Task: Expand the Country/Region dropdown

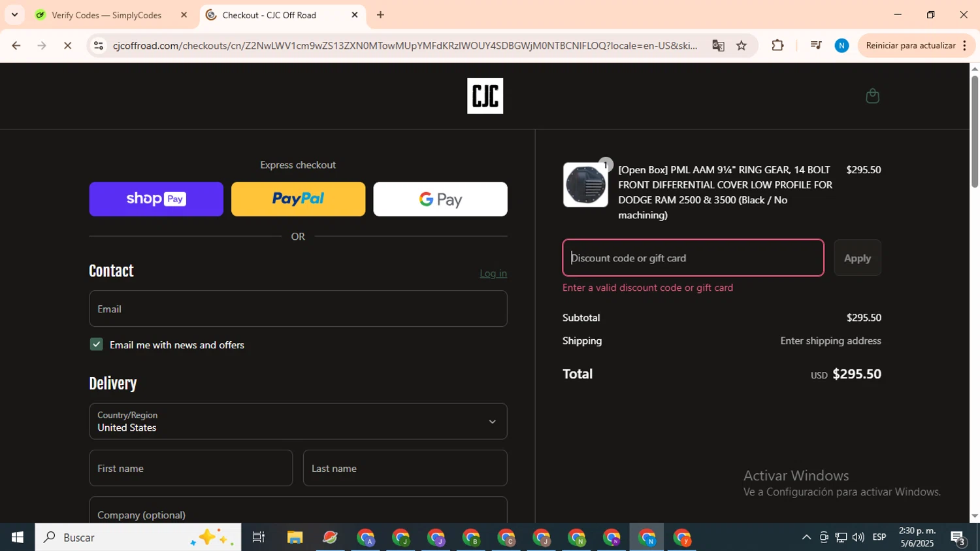Action: [x=298, y=422]
